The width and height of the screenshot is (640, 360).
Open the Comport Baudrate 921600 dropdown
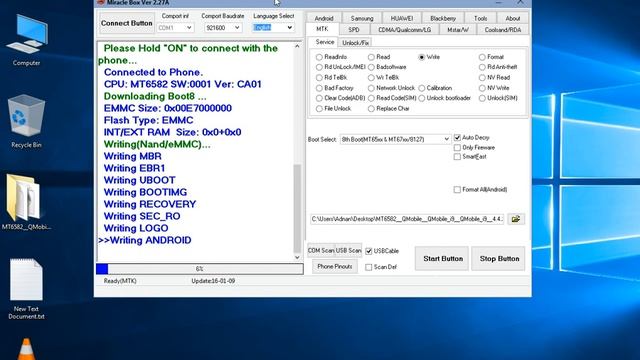[x=223, y=28]
